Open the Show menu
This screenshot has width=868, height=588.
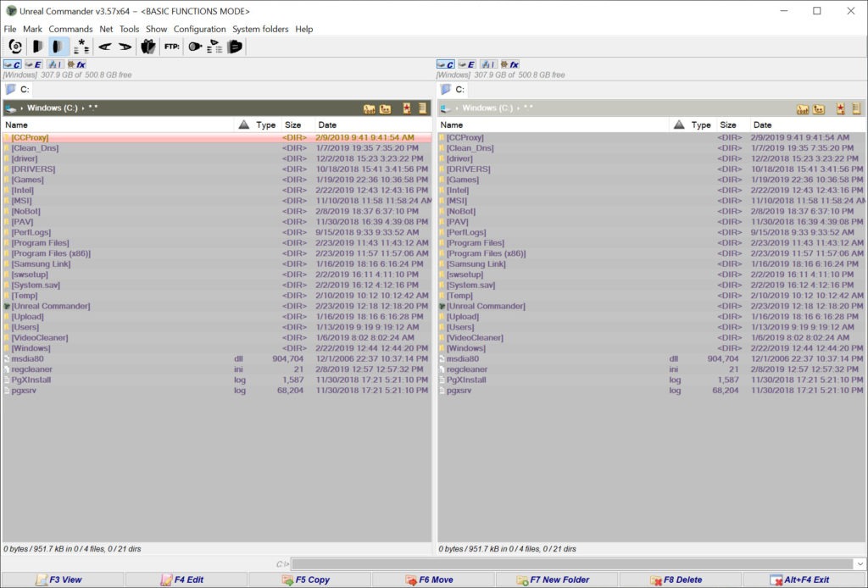pyautogui.click(x=156, y=29)
